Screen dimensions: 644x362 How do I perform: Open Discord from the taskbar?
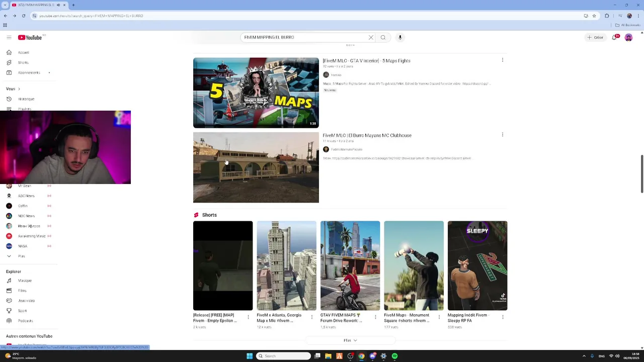point(372,356)
